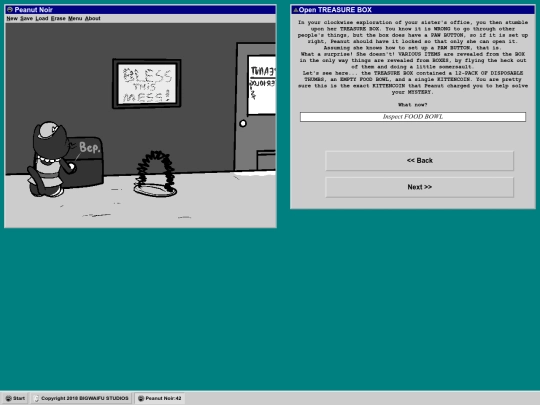This screenshot has height=405, width=540.
Task: Click the BLESS THIS MESS framed picture
Action: click(x=147, y=84)
